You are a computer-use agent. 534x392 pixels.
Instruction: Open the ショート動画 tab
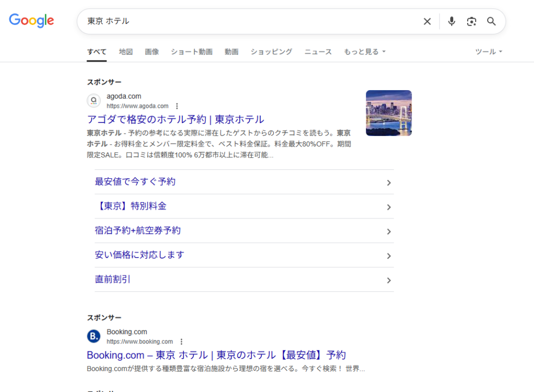192,52
